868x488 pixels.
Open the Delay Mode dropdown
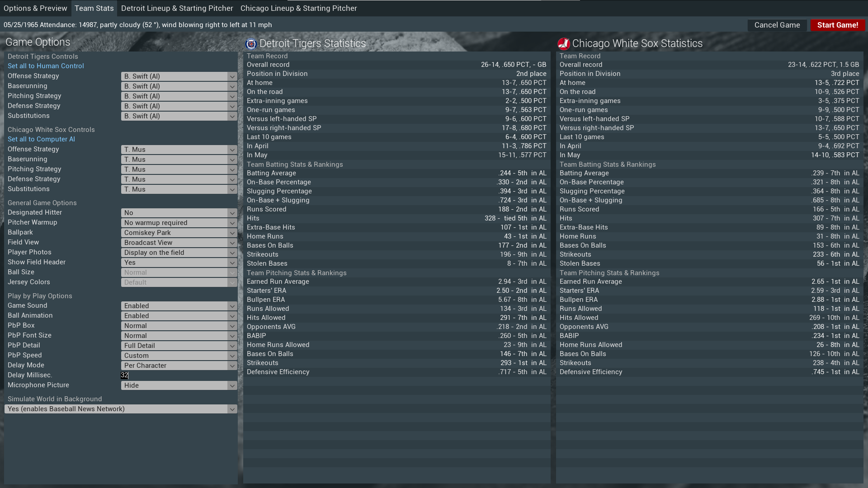coord(179,366)
